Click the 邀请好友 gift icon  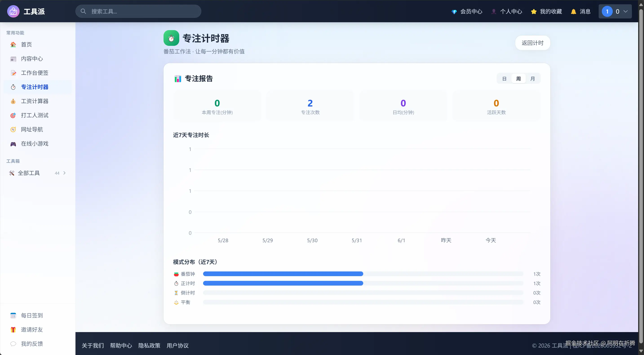click(x=13, y=330)
